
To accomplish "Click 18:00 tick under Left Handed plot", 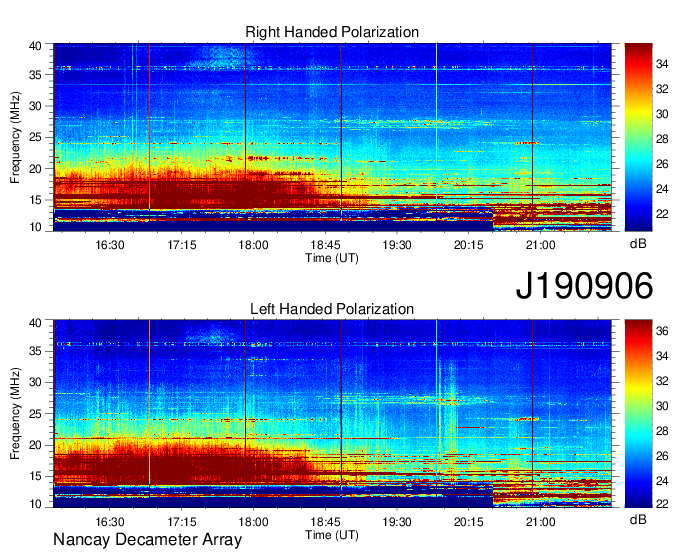I will (253, 522).
